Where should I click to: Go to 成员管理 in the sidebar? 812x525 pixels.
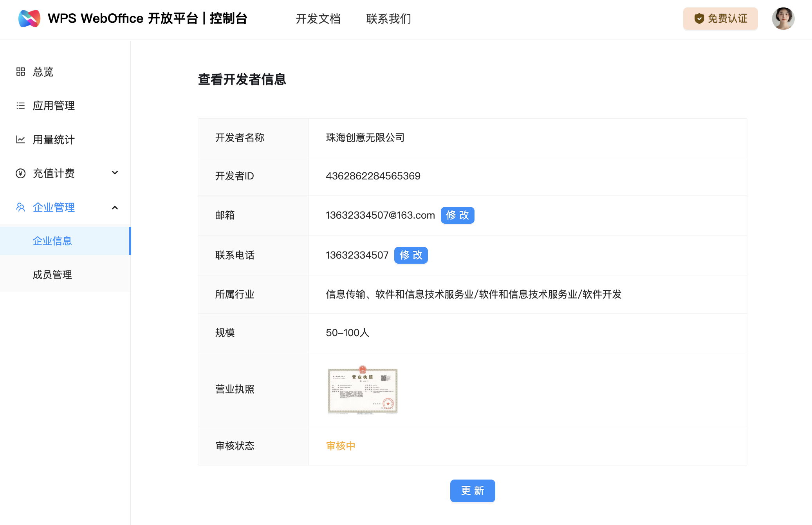pyautogui.click(x=52, y=275)
